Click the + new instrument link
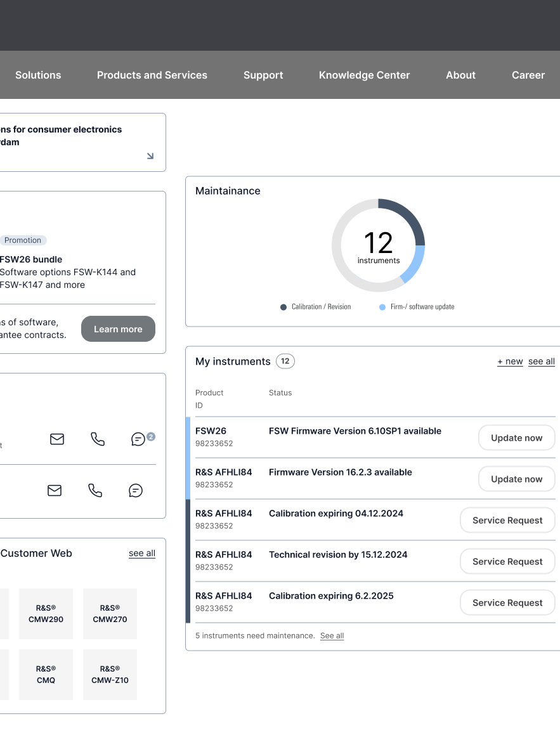Image resolution: width=560 pixels, height=747 pixels. coord(510,361)
